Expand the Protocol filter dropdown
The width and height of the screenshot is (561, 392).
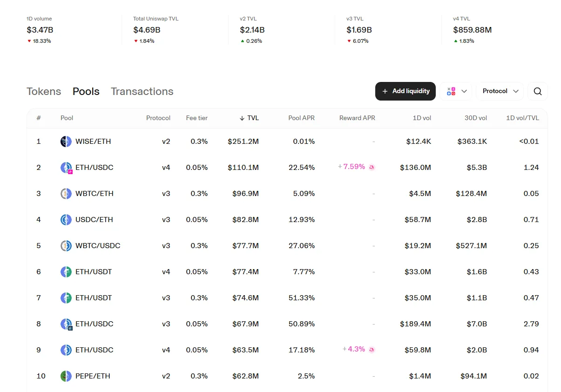pos(500,91)
